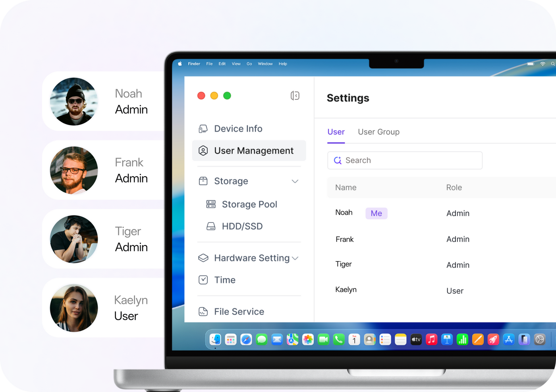556x392 pixels.
Task: Open Reminders from the dock
Action: (385, 339)
